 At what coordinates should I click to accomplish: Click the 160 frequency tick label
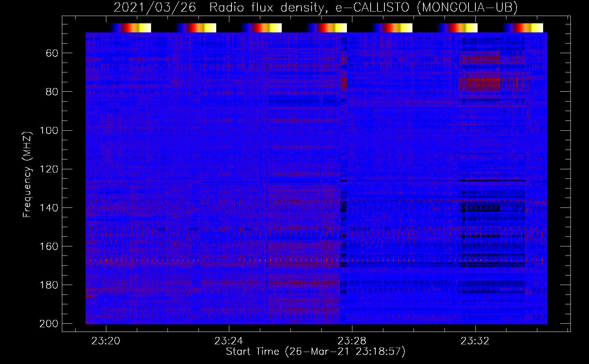click(49, 246)
